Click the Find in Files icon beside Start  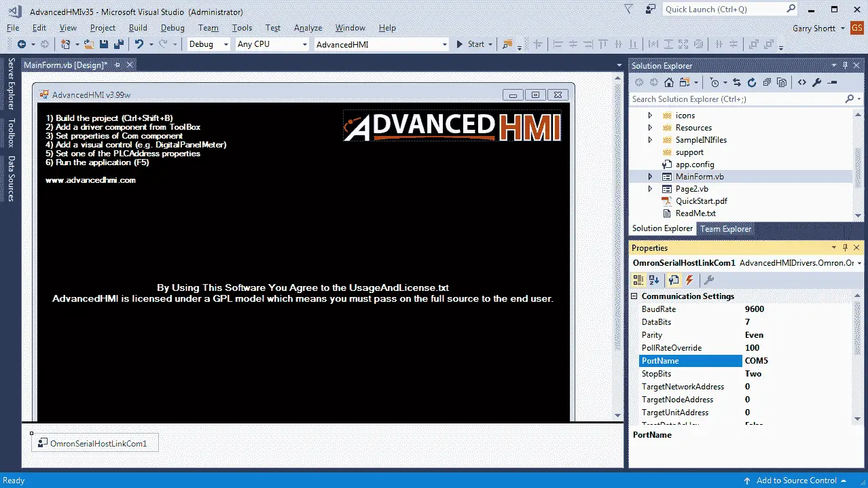(x=507, y=44)
